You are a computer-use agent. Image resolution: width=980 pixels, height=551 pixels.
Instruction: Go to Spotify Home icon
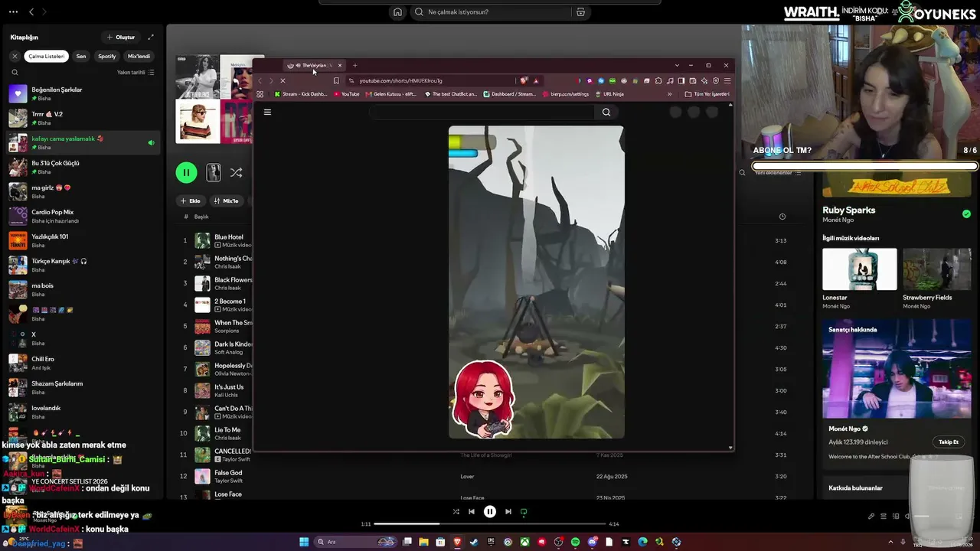[397, 12]
